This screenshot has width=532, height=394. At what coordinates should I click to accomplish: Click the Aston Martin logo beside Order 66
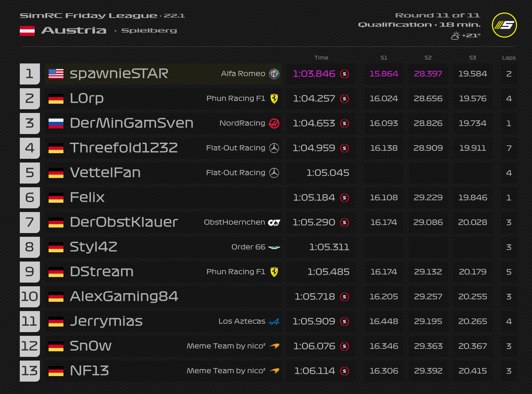[274, 247]
